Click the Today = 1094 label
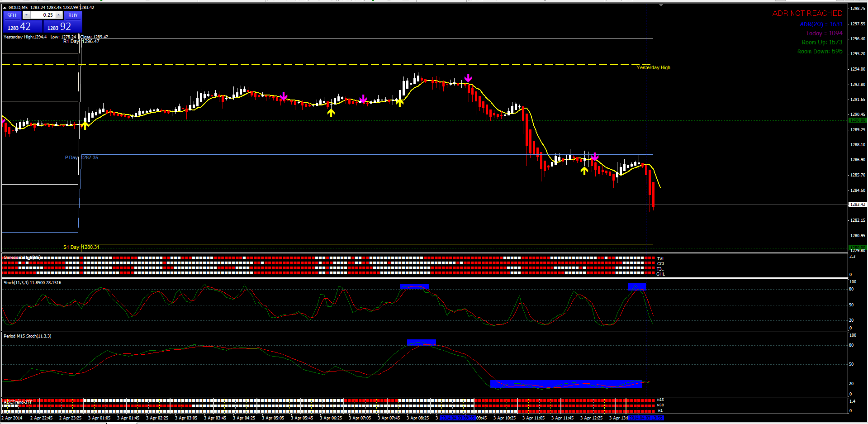 tap(824, 33)
